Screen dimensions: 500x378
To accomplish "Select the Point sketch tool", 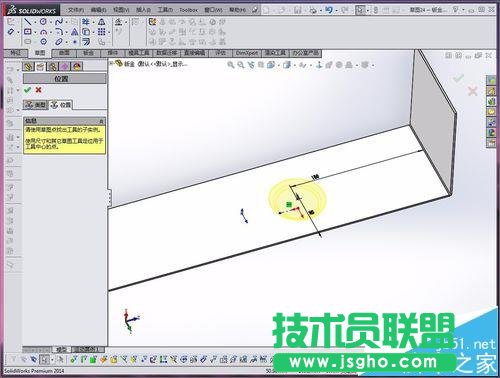I will [x=75, y=42].
